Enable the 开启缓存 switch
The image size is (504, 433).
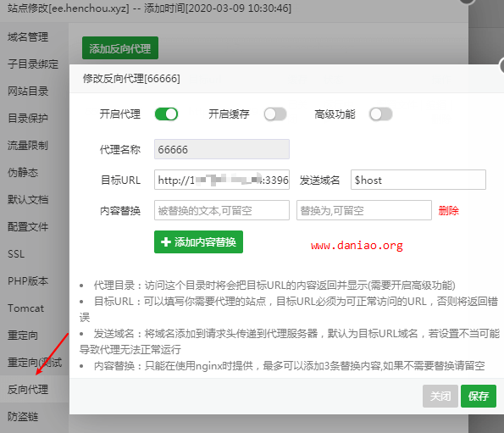tap(275, 114)
